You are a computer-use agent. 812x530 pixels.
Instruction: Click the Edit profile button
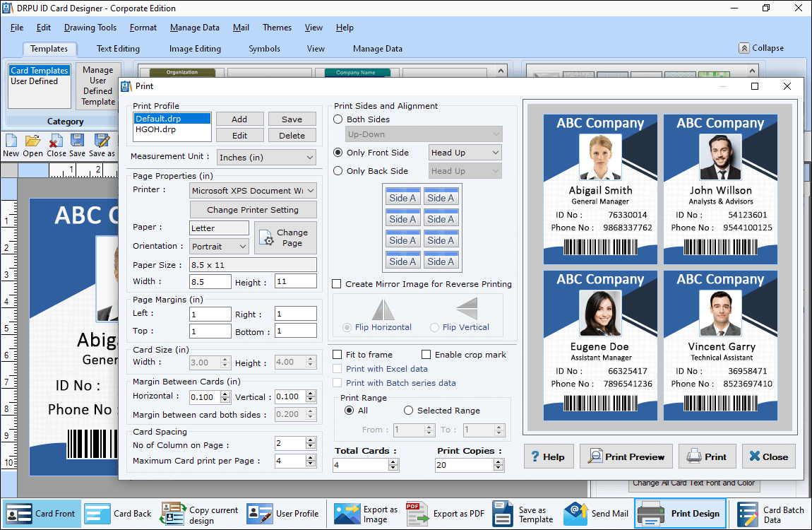(x=239, y=135)
